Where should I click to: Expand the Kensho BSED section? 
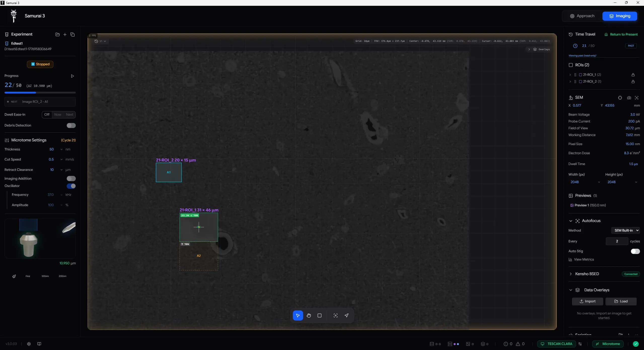(x=571, y=274)
